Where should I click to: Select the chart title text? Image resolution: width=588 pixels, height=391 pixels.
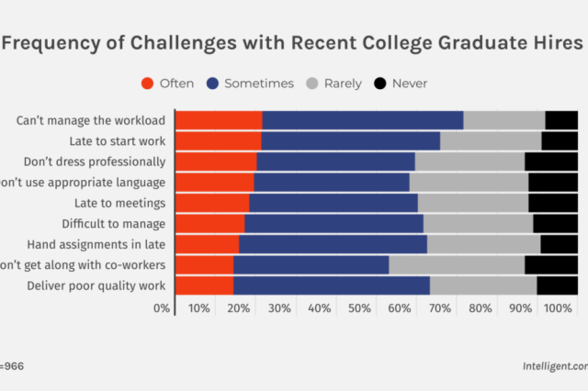[294, 43]
